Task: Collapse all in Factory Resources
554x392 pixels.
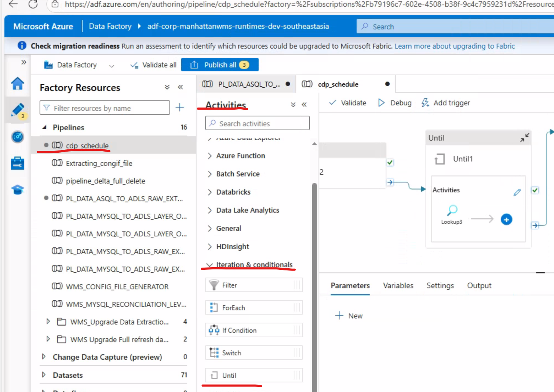Action: click(167, 87)
